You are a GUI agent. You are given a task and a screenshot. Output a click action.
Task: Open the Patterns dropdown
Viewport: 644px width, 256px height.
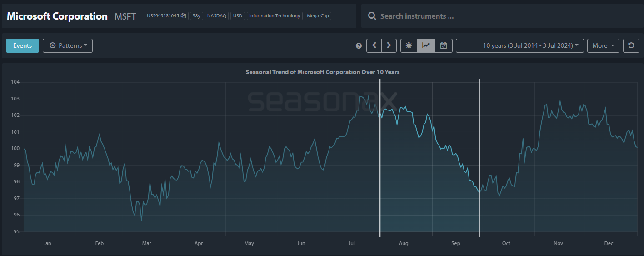coord(68,45)
